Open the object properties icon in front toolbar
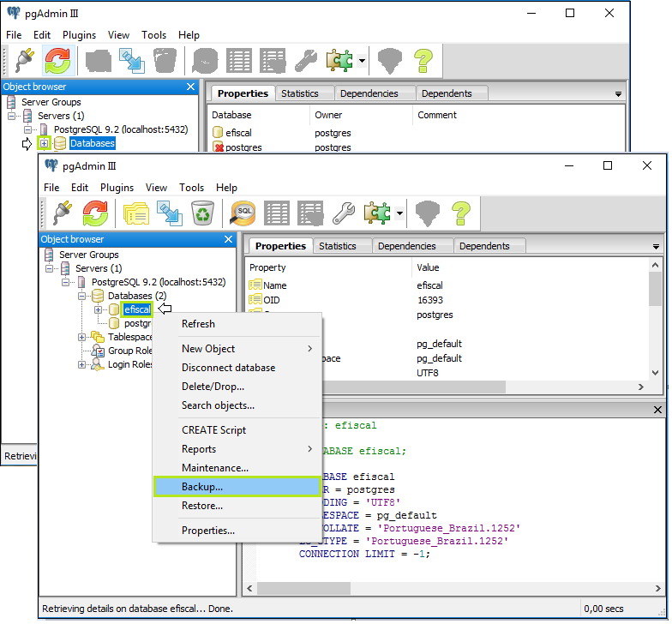672x624 pixels. [135, 213]
